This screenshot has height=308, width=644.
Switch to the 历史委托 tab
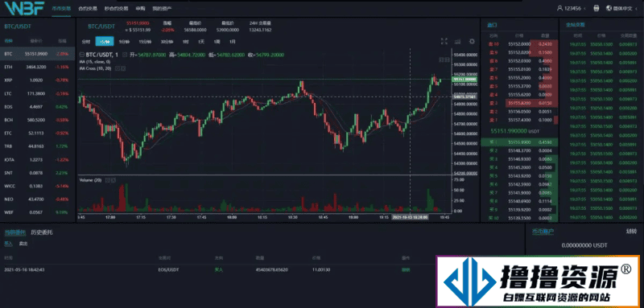pyautogui.click(x=42, y=232)
